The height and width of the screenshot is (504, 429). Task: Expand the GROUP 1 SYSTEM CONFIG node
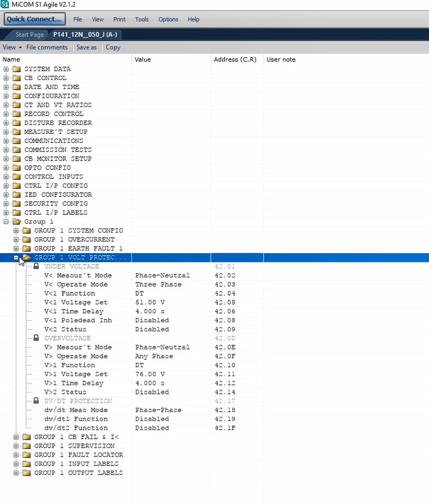coord(16,230)
